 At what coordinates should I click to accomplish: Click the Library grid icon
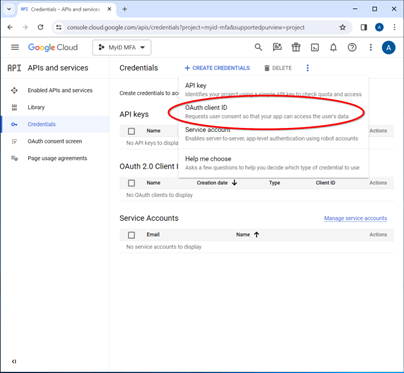(14, 107)
